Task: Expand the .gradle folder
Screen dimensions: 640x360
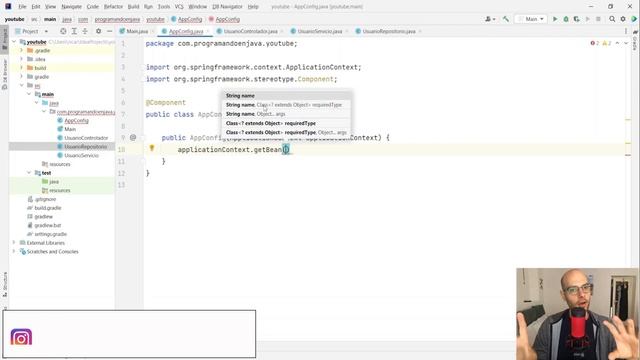Action: point(22,51)
